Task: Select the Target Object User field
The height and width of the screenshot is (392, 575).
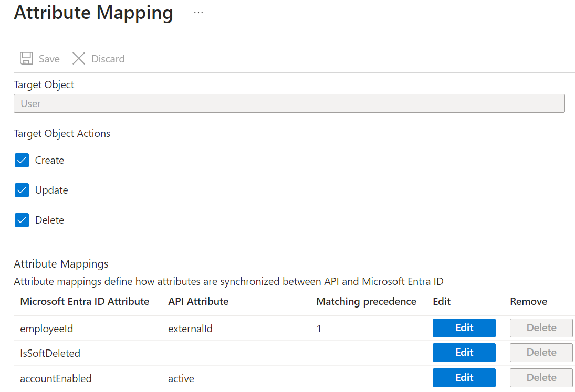Action: [x=289, y=103]
